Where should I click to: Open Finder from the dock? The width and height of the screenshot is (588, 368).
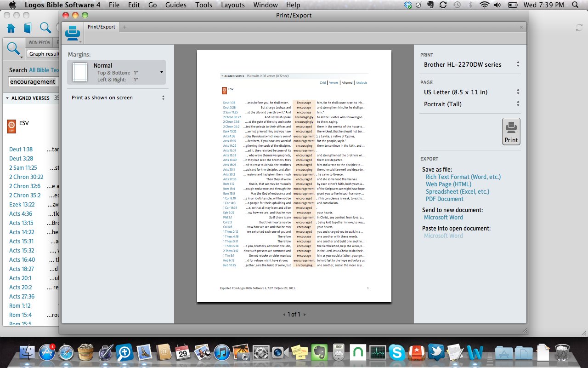28,353
